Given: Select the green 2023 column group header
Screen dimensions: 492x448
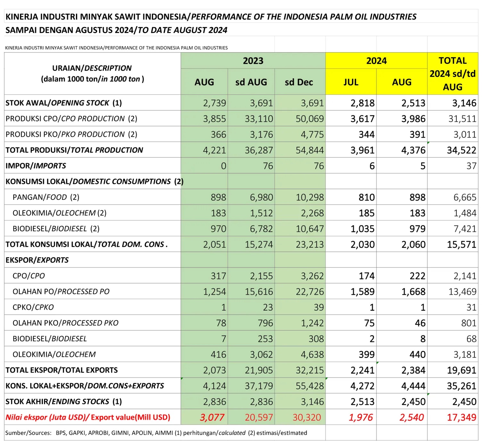Looking at the screenshot, I should tap(253, 61).
